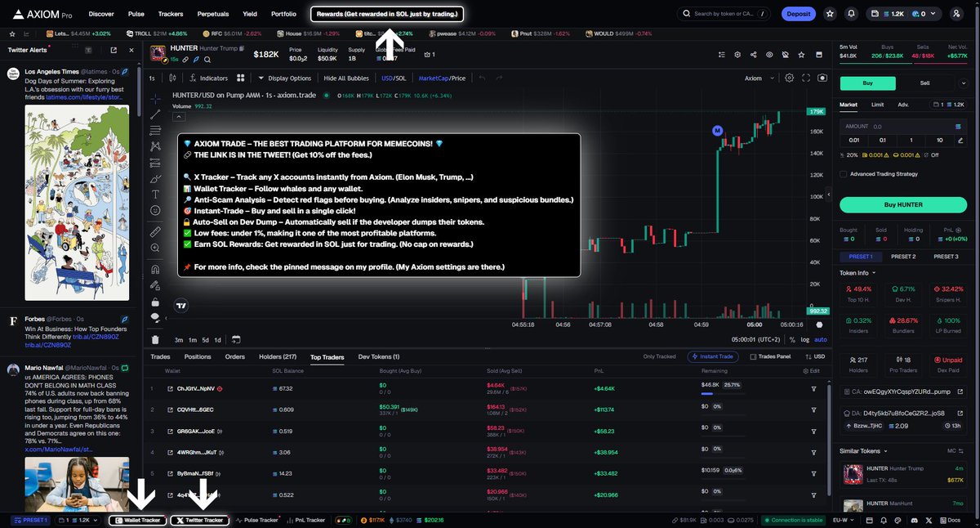Viewport: 980px width, 528px height.
Task: Select the PRESET 2 tab
Action: 902,257
